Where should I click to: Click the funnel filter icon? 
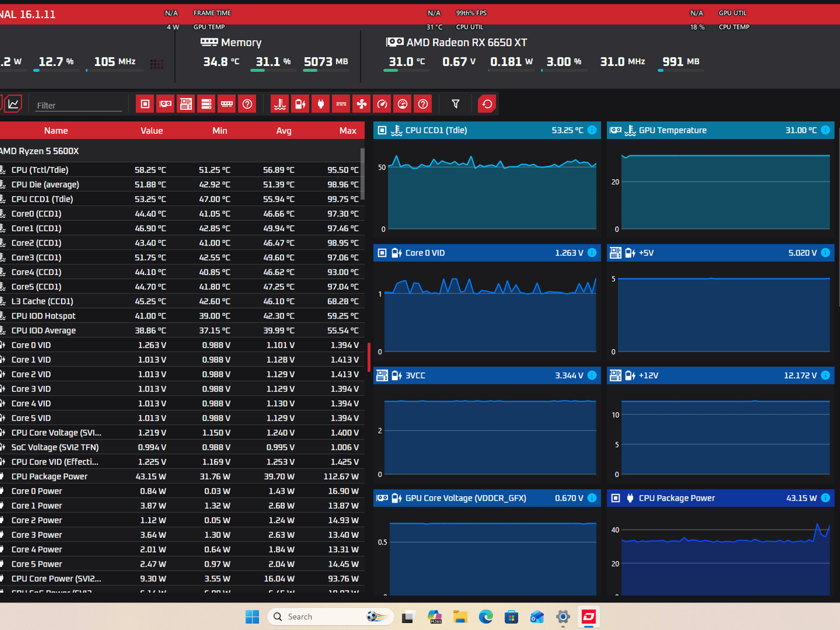pyautogui.click(x=456, y=104)
